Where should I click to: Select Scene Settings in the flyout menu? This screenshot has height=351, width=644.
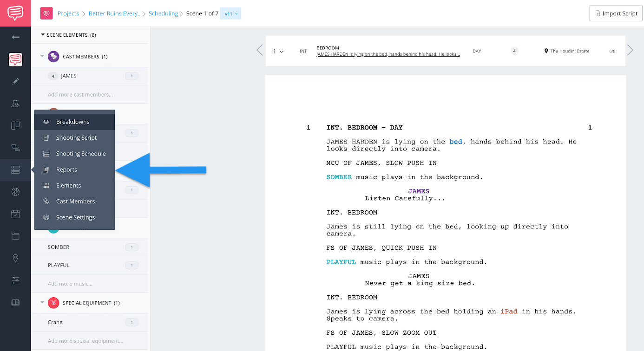coord(74,217)
